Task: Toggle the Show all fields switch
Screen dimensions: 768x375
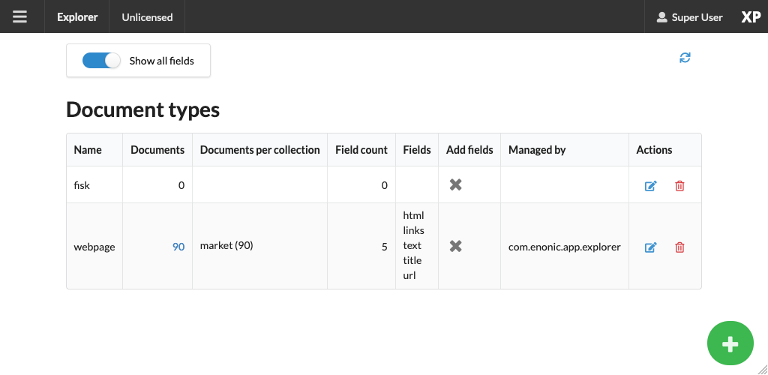Action: [101, 61]
